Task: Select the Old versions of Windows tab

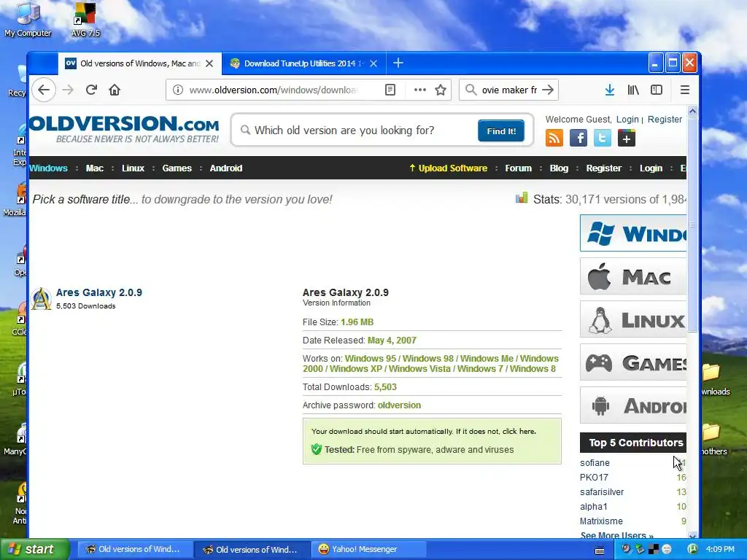Action: coord(139,63)
